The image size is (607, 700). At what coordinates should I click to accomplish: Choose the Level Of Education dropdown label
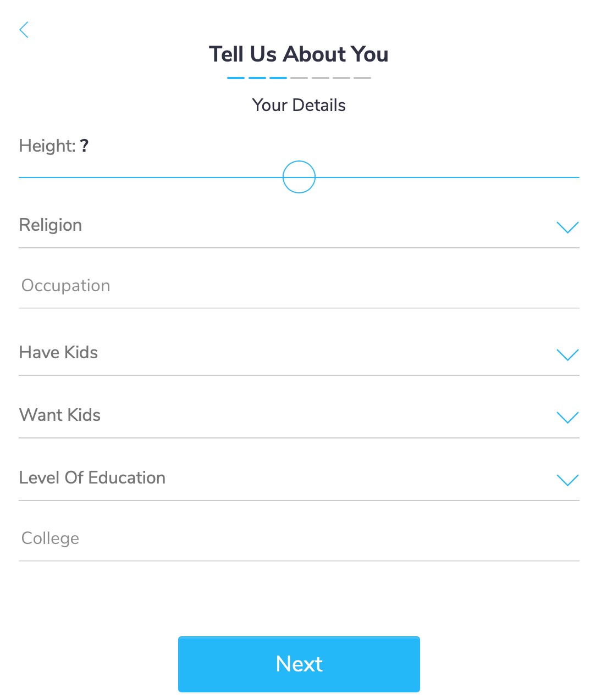92,477
